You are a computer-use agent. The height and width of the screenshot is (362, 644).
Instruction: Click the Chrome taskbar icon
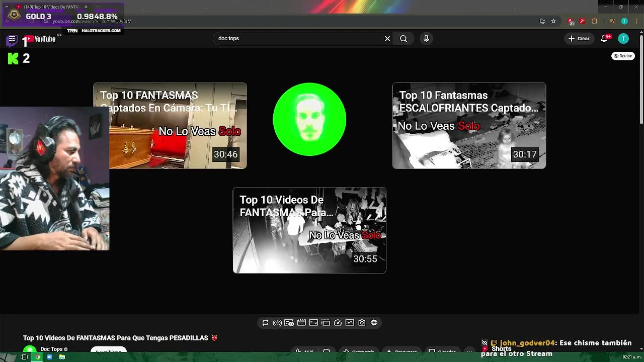[37, 357]
